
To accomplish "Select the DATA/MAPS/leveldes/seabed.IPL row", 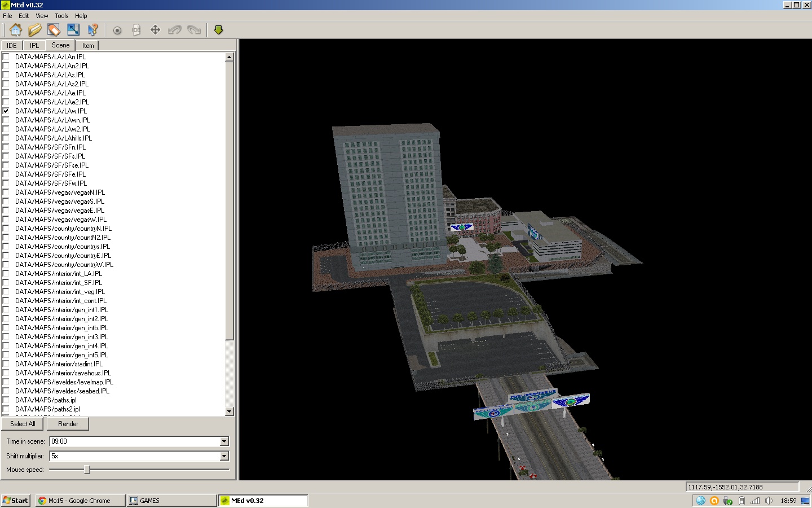I will pos(63,391).
